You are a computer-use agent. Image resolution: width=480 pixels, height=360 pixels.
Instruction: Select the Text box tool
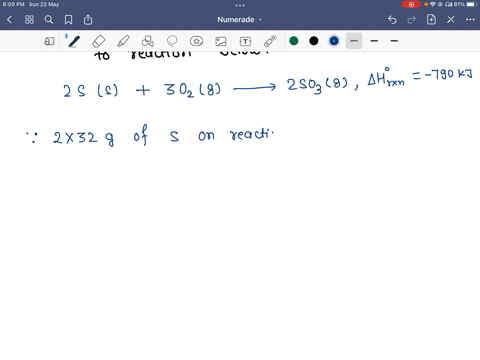[x=245, y=41]
